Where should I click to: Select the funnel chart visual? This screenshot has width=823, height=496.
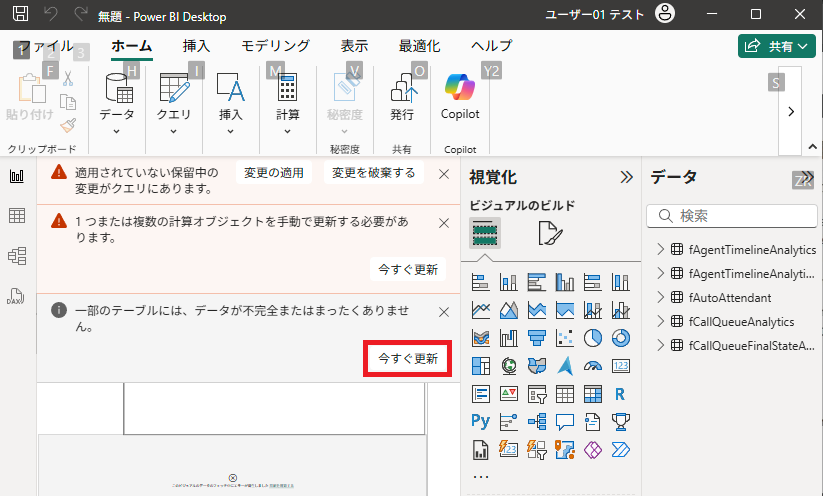(536, 338)
